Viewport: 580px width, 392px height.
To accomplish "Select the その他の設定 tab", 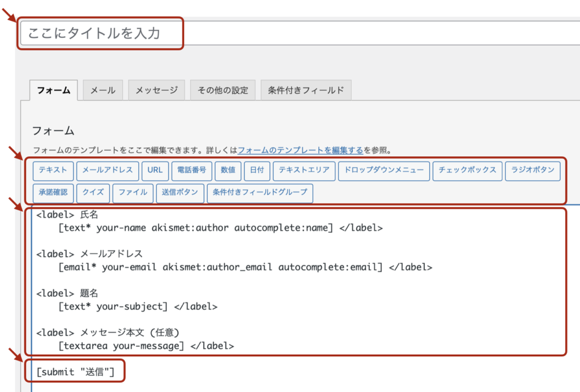I will [x=223, y=91].
